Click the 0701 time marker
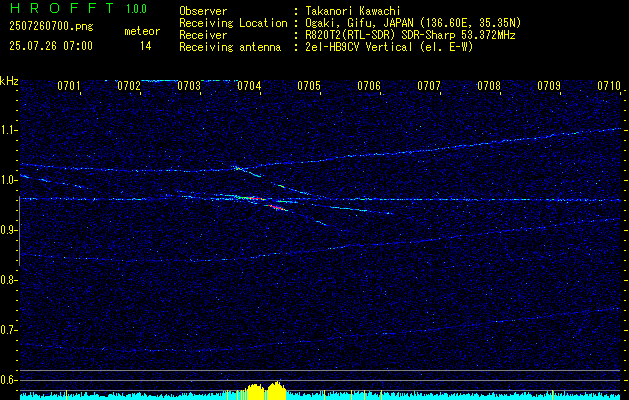Screen dimensions: 629x400 tap(69, 86)
